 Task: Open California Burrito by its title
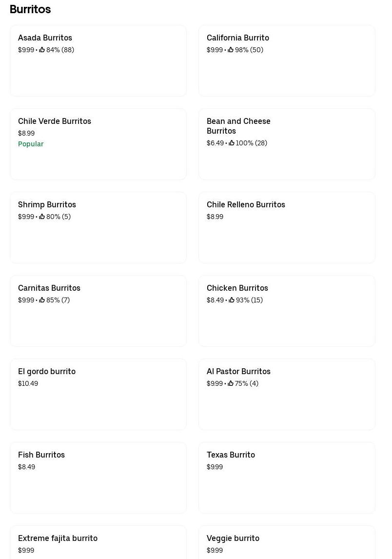coord(238,38)
